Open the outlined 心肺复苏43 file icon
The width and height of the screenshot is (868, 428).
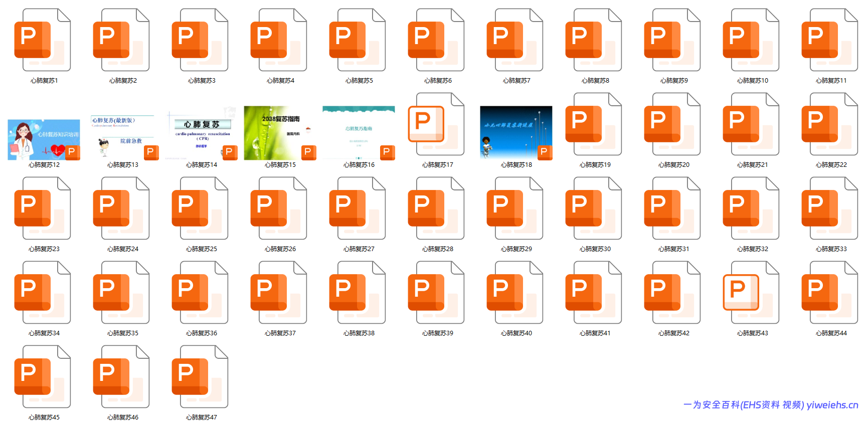pyautogui.click(x=752, y=293)
